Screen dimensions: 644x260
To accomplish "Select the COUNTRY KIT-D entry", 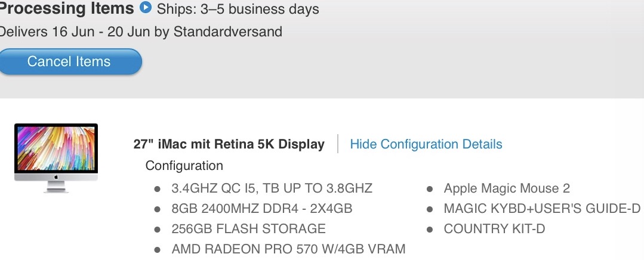I will pyautogui.click(x=495, y=228).
